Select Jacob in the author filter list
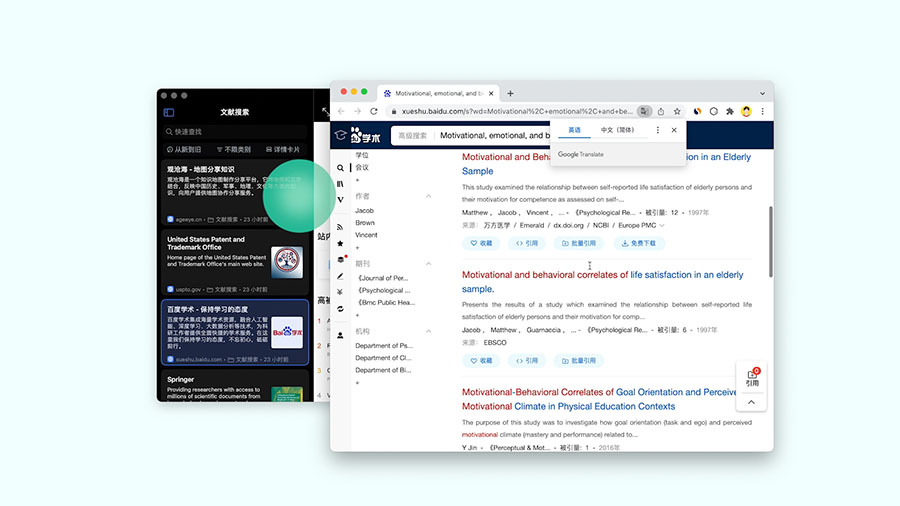The height and width of the screenshot is (506, 900). coord(364,210)
